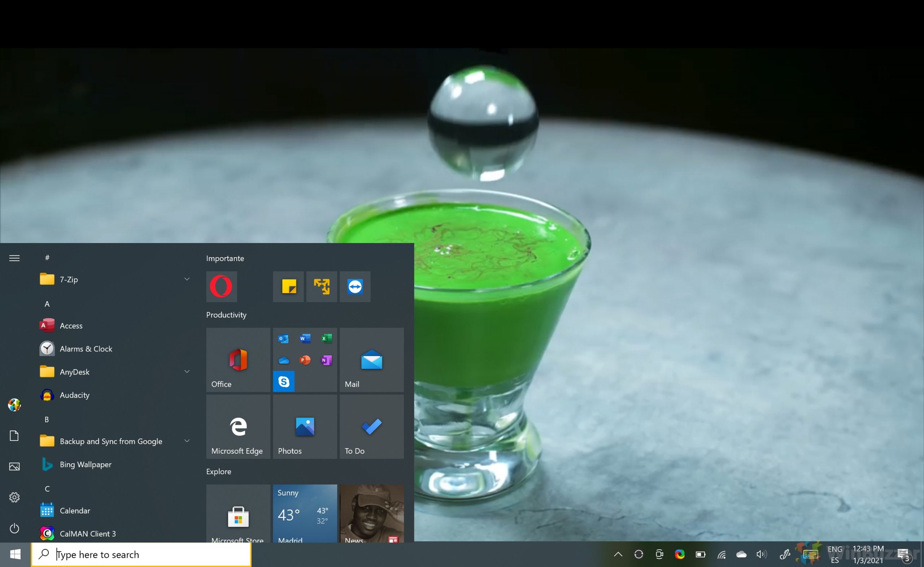Open Settings gear in Start sidebar

(14, 497)
